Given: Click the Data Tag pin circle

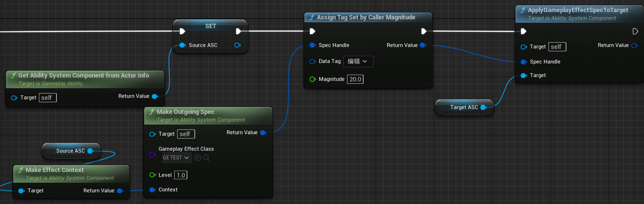Looking at the screenshot, I should pyautogui.click(x=313, y=62).
